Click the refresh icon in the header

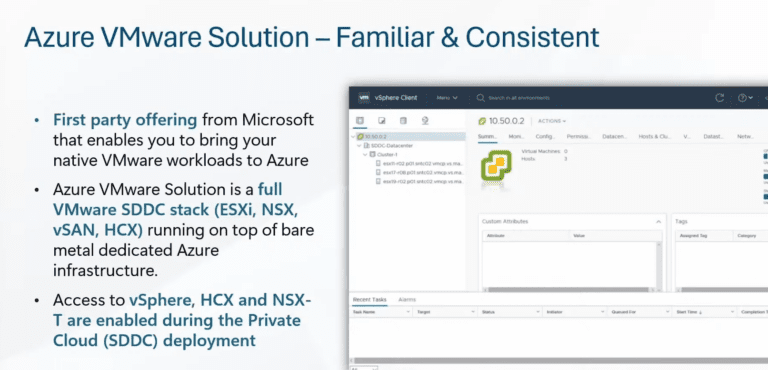(720, 98)
